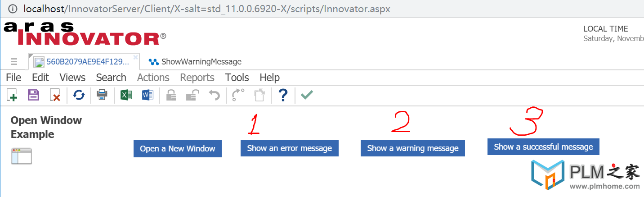The image size is (644, 197).
Task: Click the closed padlock Lock icon
Action: tap(171, 95)
